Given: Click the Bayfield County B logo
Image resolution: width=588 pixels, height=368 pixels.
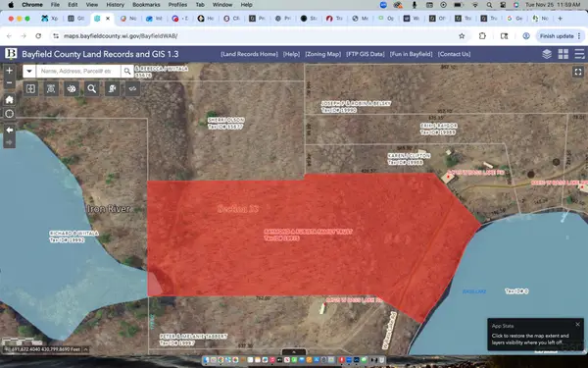Looking at the screenshot, I should [11, 54].
